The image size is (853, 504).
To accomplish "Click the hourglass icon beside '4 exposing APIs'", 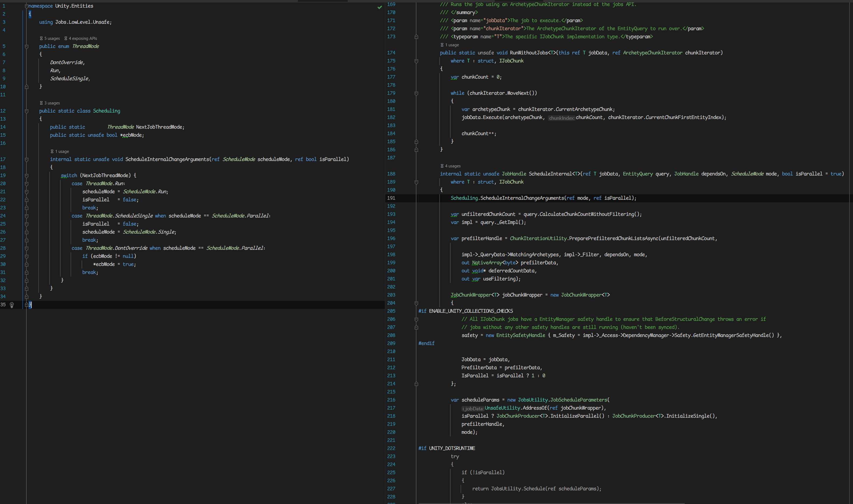I will [x=66, y=38].
